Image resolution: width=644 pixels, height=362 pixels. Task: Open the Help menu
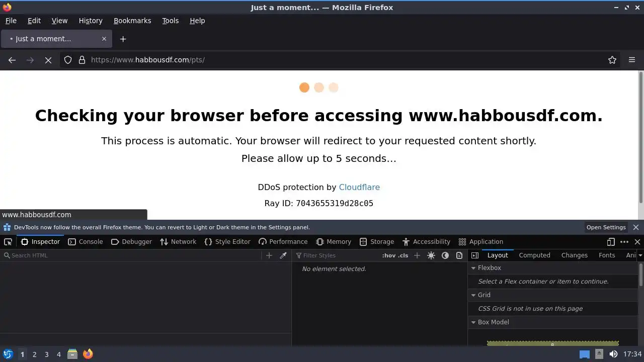tap(197, 21)
